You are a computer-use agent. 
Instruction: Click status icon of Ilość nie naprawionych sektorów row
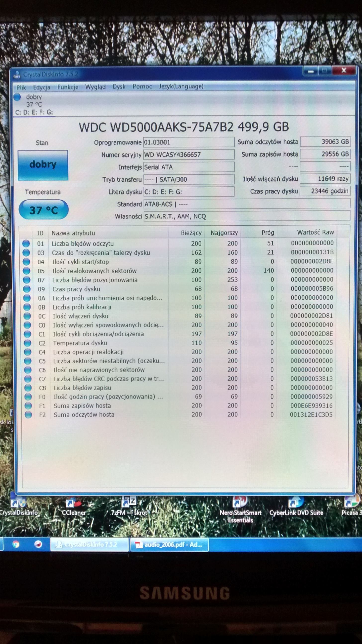click(28, 370)
